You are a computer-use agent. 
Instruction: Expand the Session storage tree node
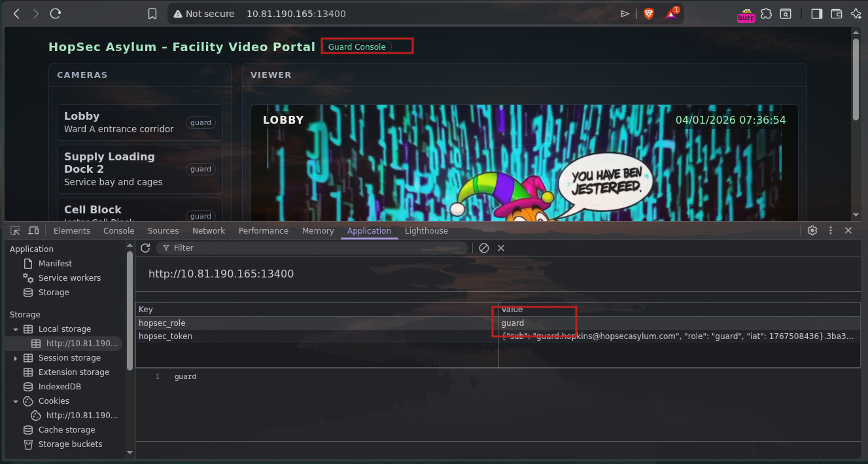pyautogui.click(x=16, y=358)
